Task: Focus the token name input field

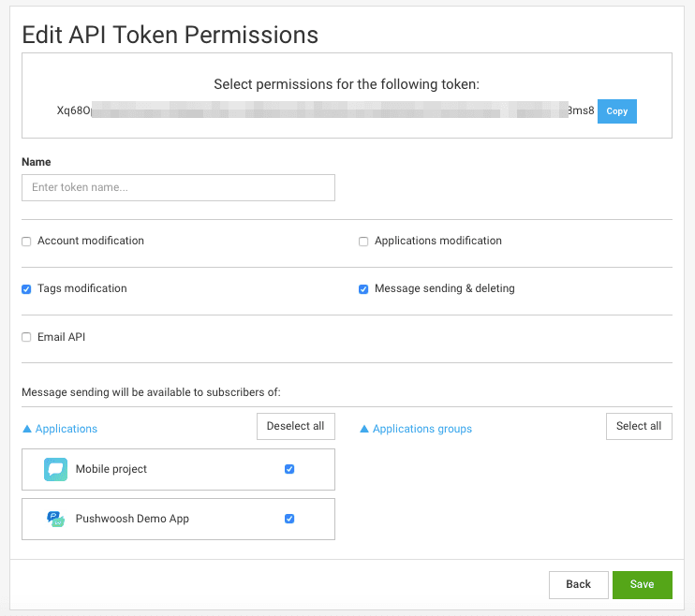Action: [x=178, y=187]
